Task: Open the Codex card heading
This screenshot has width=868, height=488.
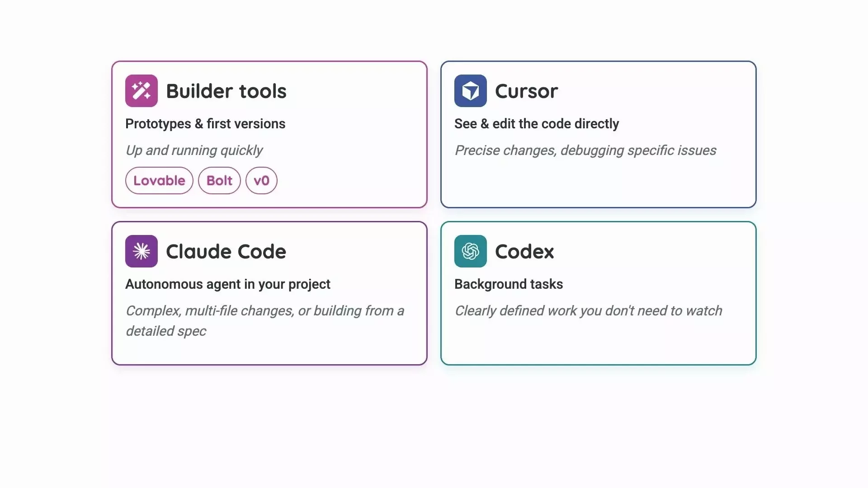Action: (x=524, y=252)
